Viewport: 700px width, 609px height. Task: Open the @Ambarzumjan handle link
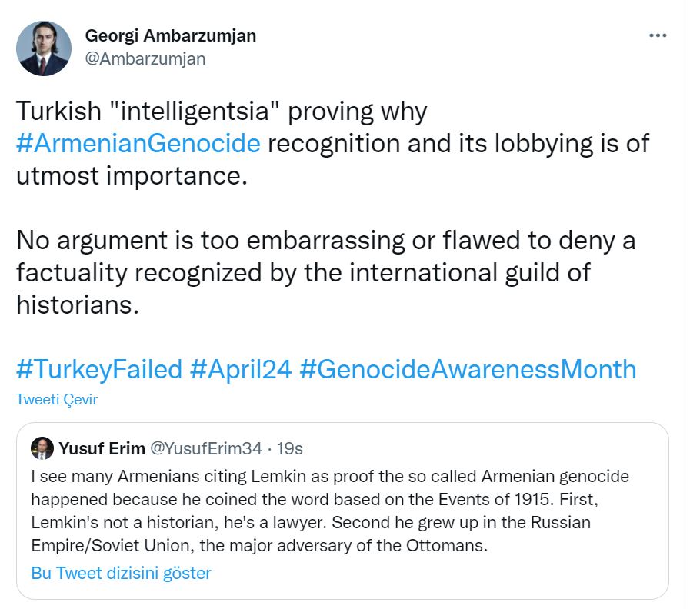(x=145, y=58)
